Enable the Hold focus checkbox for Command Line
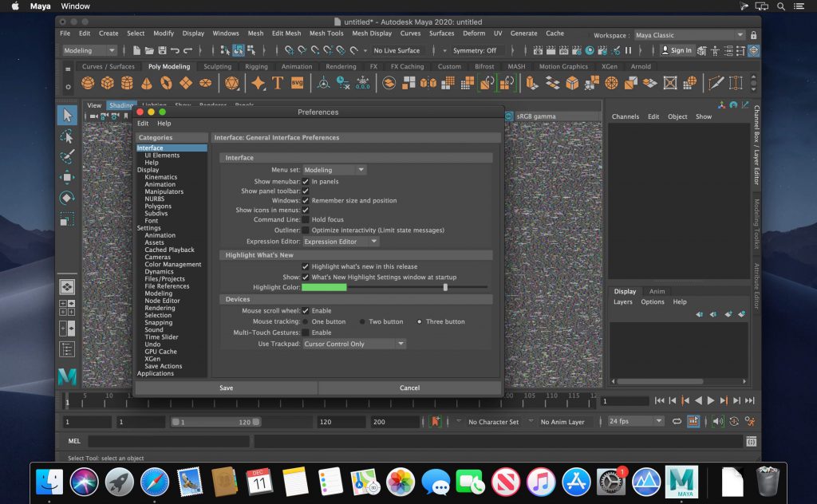Screen dimensions: 817x504 point(305,219)
